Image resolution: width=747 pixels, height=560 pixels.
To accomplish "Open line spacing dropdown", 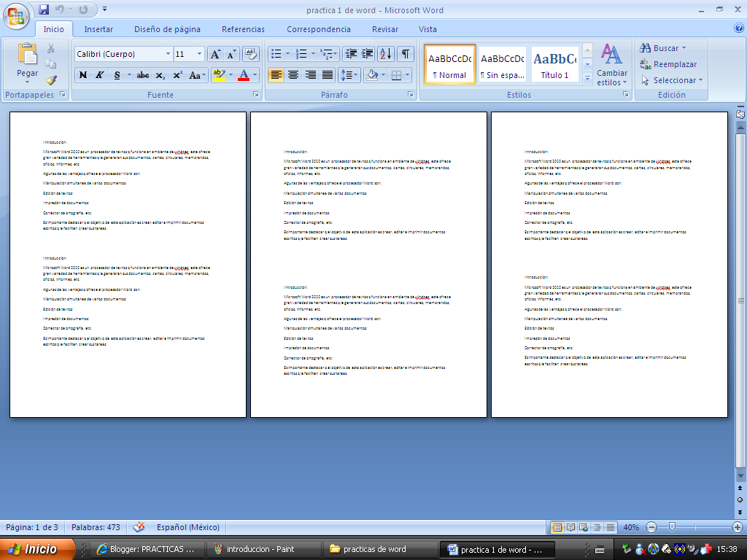I will 349,75.
